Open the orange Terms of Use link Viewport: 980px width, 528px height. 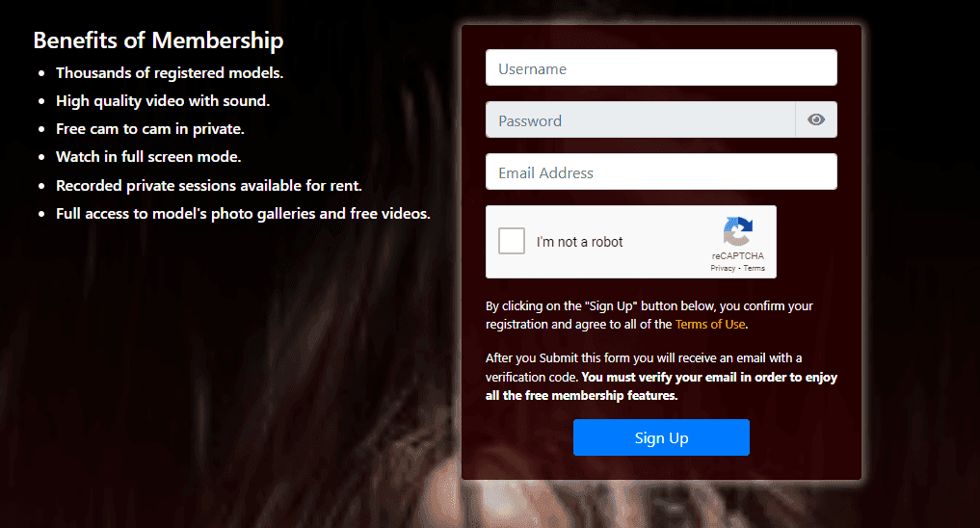click(710, 325)
